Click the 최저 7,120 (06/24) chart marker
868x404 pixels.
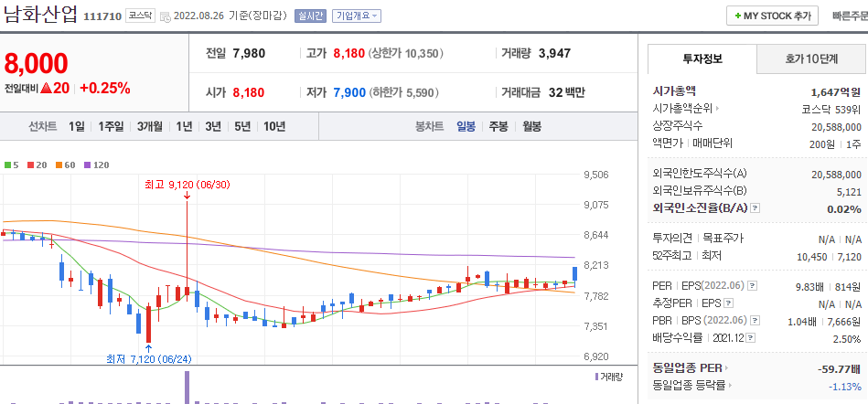pos(149,358)
